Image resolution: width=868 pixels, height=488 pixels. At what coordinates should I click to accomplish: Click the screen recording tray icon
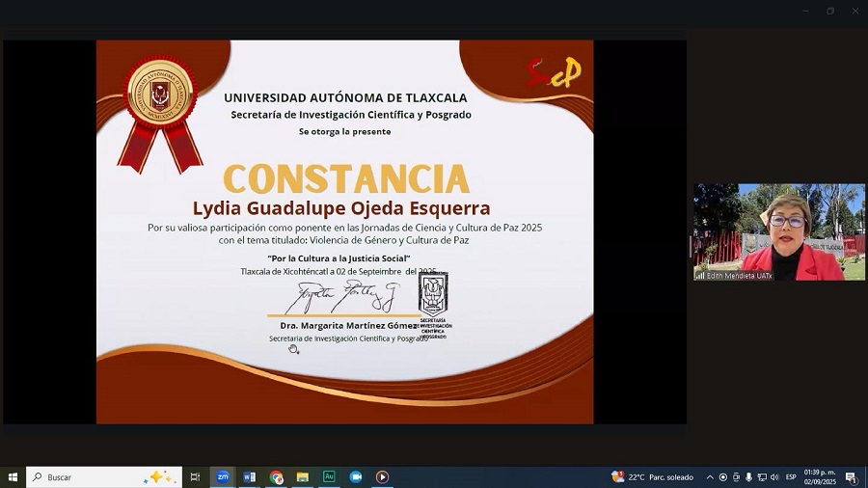723,477
